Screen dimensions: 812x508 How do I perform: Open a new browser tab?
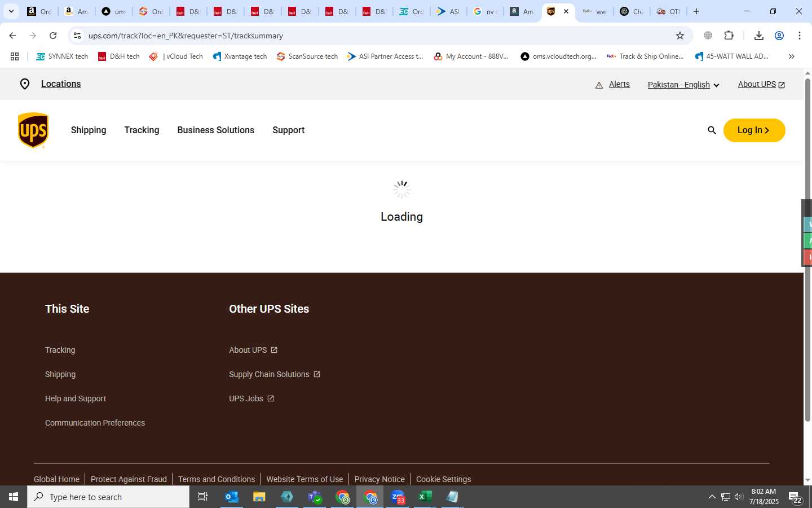(x=696, y=11)
